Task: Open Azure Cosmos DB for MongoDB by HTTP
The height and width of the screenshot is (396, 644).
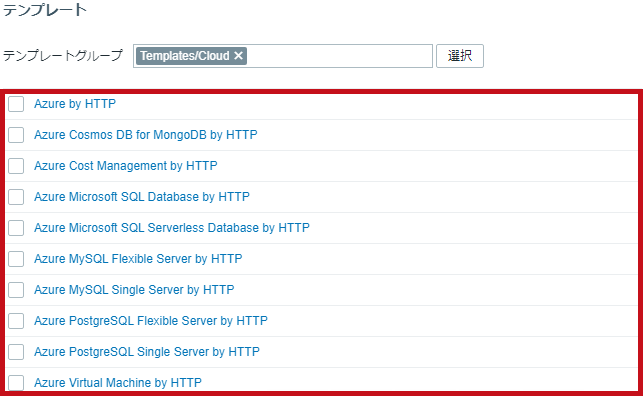Action: tap(145, 135)
